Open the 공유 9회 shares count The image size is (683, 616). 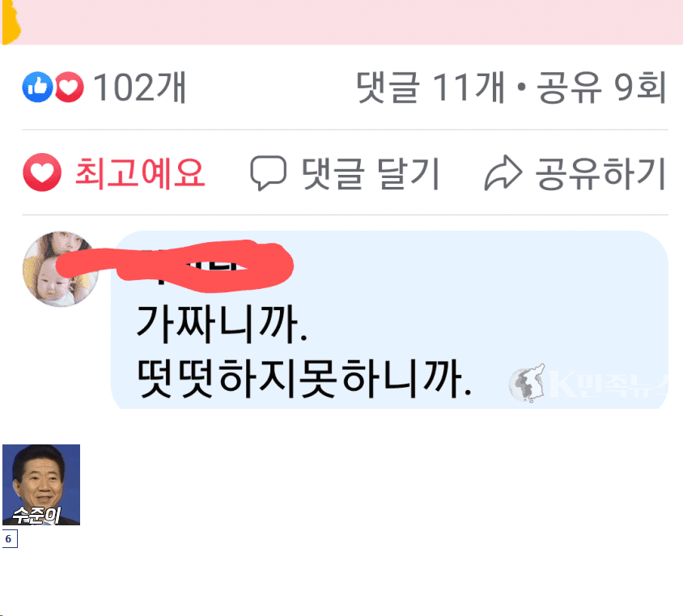(601, 87)
